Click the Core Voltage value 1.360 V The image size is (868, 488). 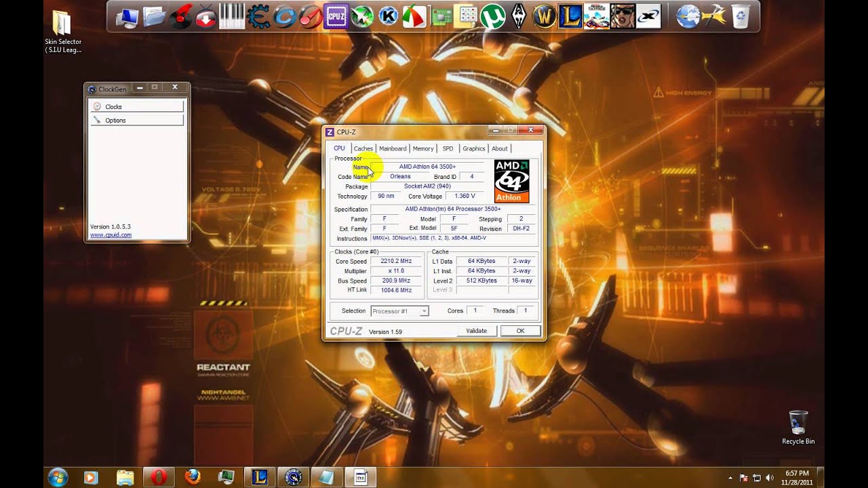(465, 196)
